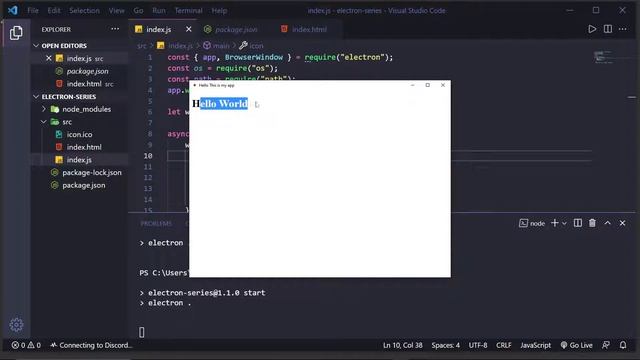Run the file with play icon
The image size is (640, 360).
[592, 29]
